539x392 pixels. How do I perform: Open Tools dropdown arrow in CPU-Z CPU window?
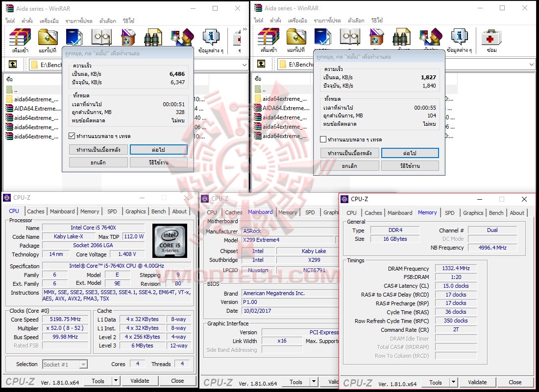pos(116,381)
